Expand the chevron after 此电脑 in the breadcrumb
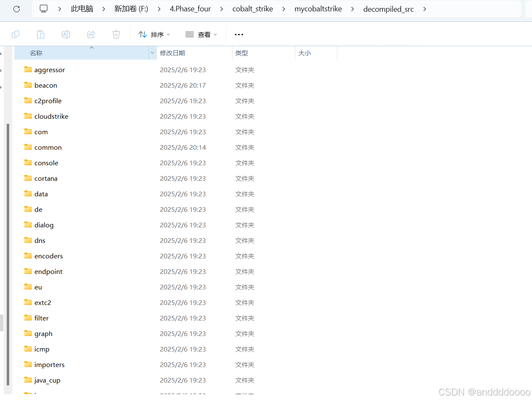 [103, 9]
